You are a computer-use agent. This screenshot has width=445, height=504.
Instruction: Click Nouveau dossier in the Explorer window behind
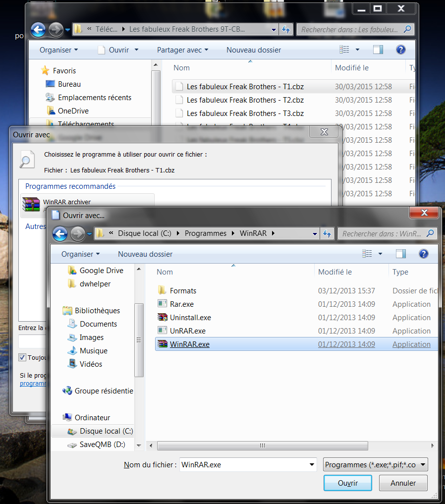[254, 50]
